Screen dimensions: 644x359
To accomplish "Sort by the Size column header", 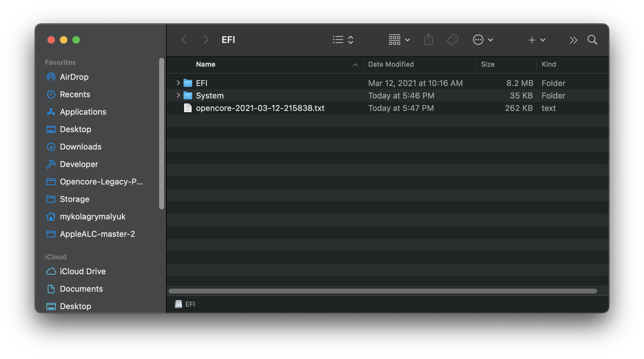I will [x=488, y=64].
